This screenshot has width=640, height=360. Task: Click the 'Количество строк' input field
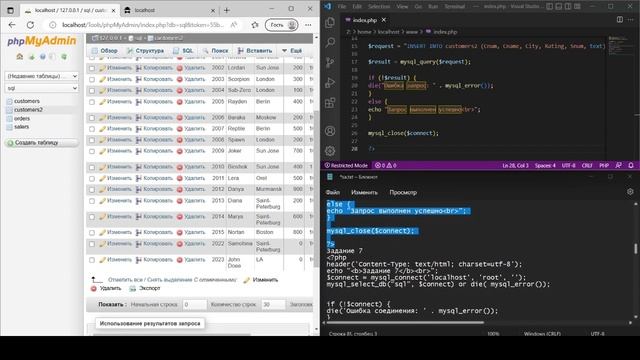point(273,304)
